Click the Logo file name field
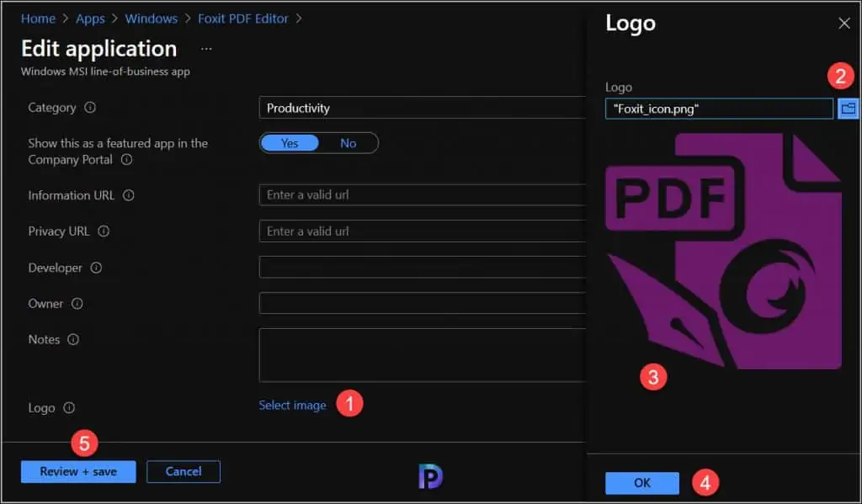Screen dimensions: 862x504 click(719, 109)
